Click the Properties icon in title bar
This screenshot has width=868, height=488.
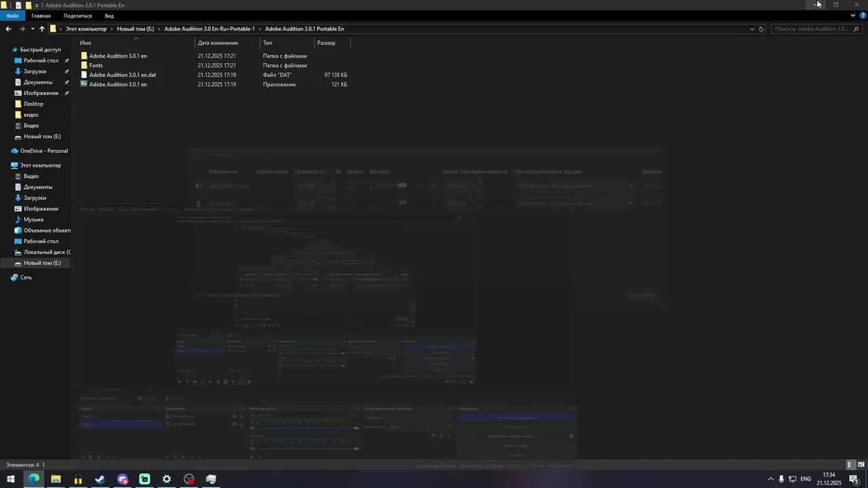20,5
